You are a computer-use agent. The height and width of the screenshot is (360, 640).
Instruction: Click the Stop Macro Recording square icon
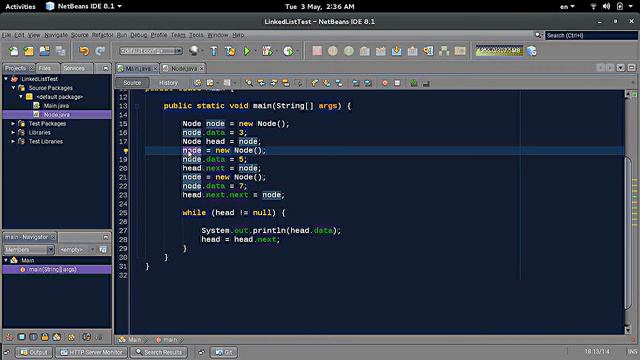tap(397, 83)
